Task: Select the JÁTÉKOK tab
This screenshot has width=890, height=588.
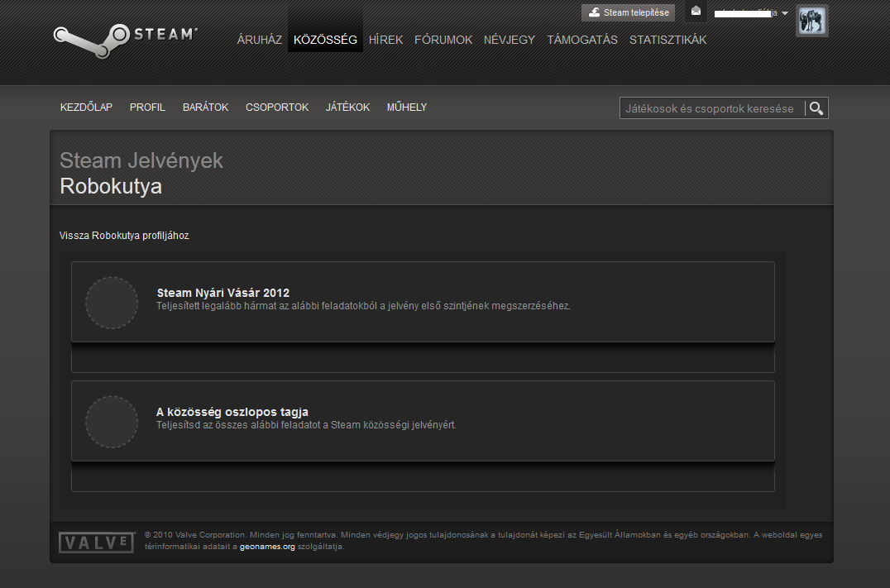Action: pos(347,108)
